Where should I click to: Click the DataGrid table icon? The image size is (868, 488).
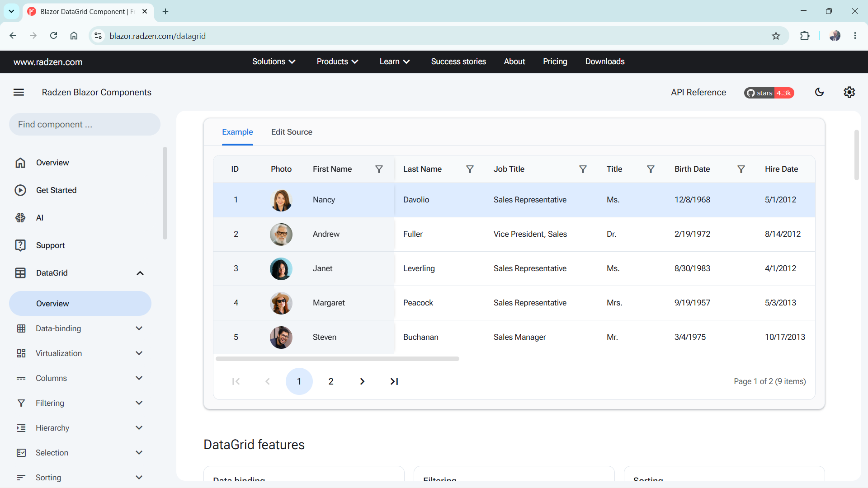[x=20, y=273]
